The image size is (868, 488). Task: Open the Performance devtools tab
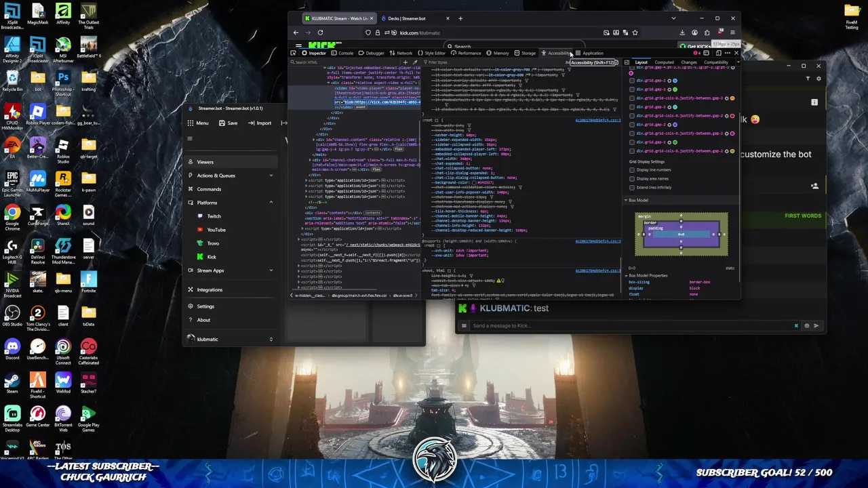(465, 53)
